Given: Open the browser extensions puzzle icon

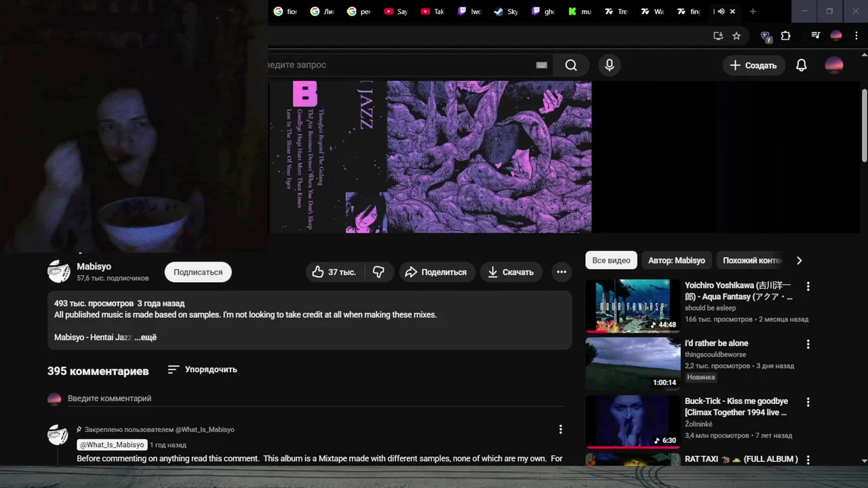Looking at the screenshot, I should point(786,36).
